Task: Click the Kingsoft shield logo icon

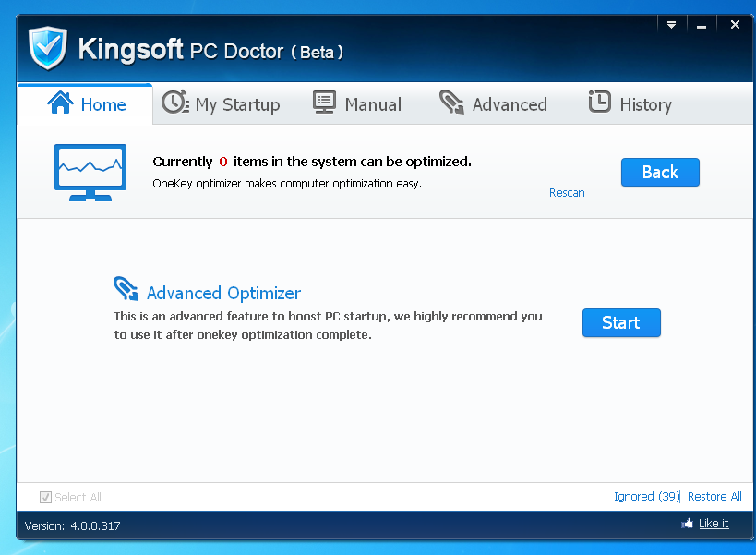Action: [x=47, y=48]
